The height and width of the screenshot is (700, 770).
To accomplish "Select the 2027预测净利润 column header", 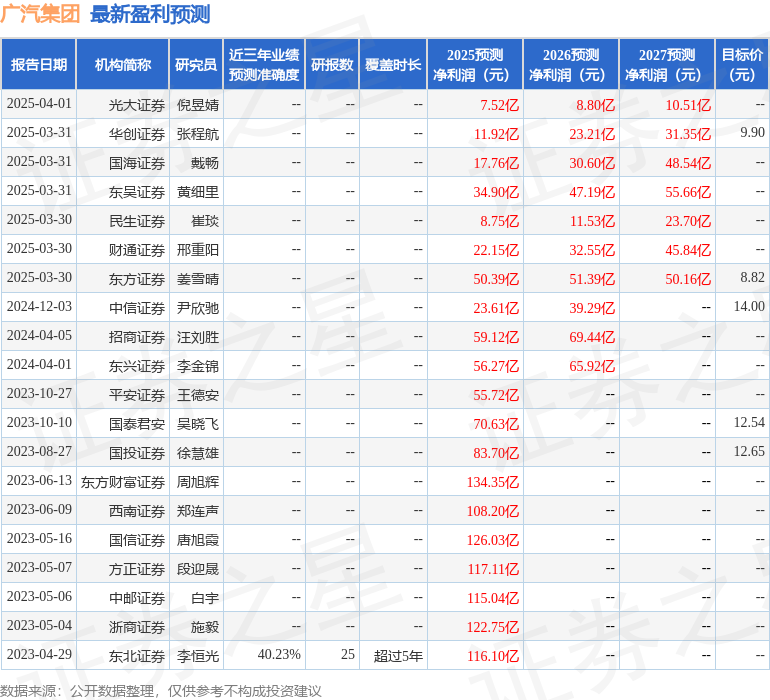I will [667, 64].
